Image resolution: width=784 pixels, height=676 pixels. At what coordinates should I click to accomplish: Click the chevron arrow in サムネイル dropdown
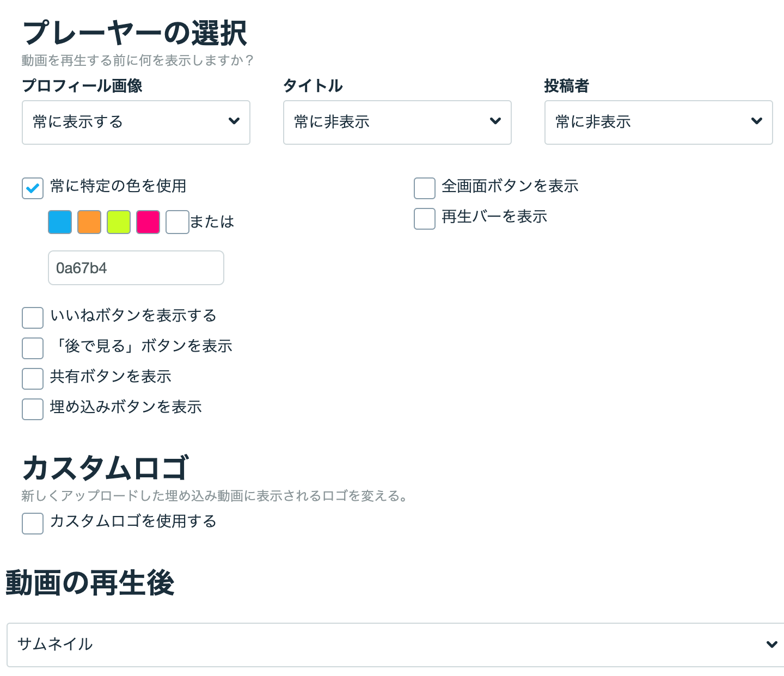(x=772, y=644)
